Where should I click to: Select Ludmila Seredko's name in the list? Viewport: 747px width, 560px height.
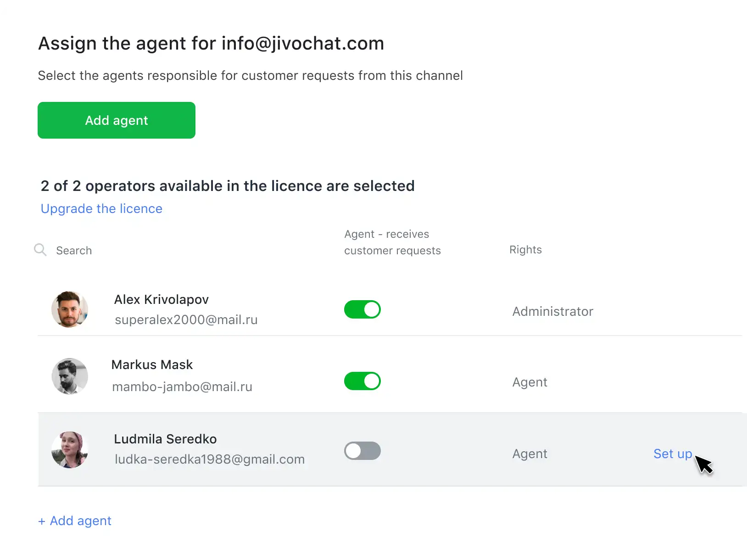tap(165, 439)
